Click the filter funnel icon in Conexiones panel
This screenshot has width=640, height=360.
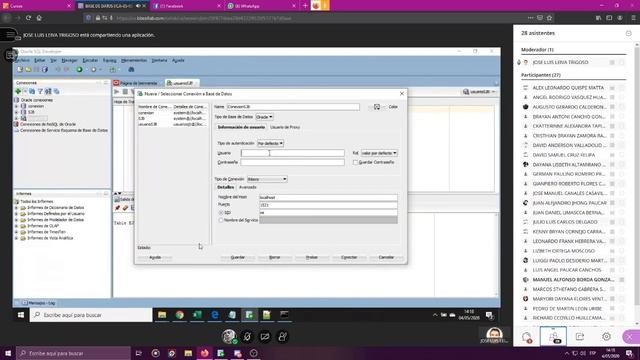[40, 91]
